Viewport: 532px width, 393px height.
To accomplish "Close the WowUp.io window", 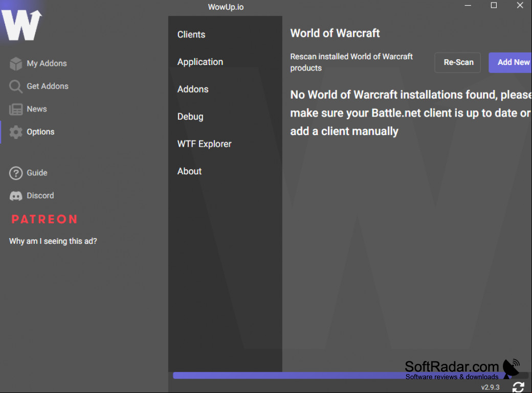I will coord(520,6).
